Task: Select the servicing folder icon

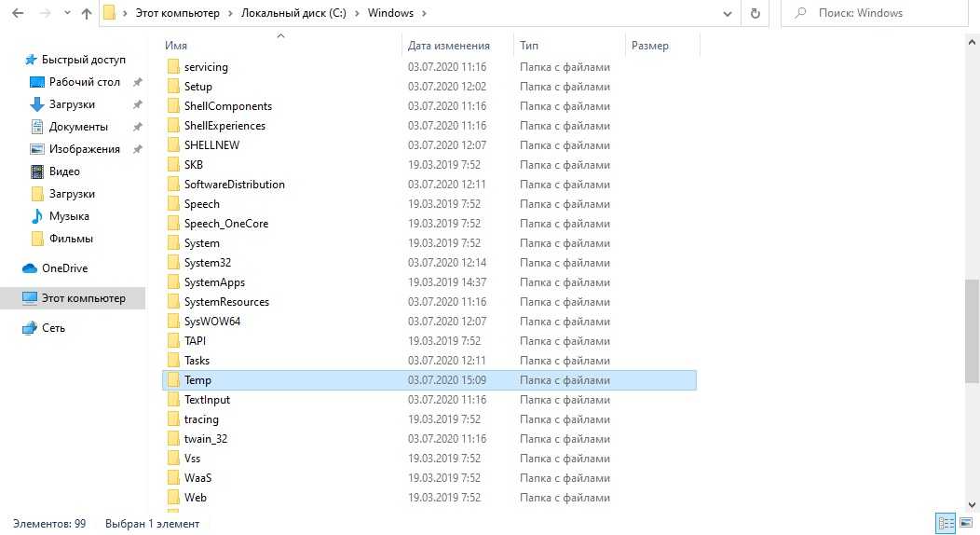Action: click(x=173, y=67)
